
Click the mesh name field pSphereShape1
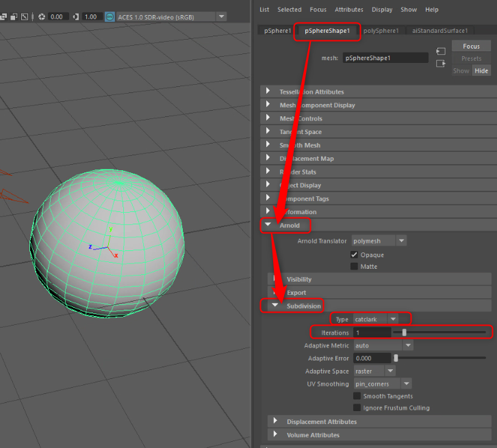point(385,58)
